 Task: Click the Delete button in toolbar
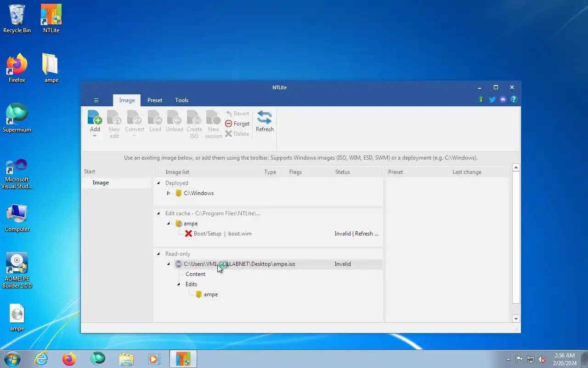[237, 134]
